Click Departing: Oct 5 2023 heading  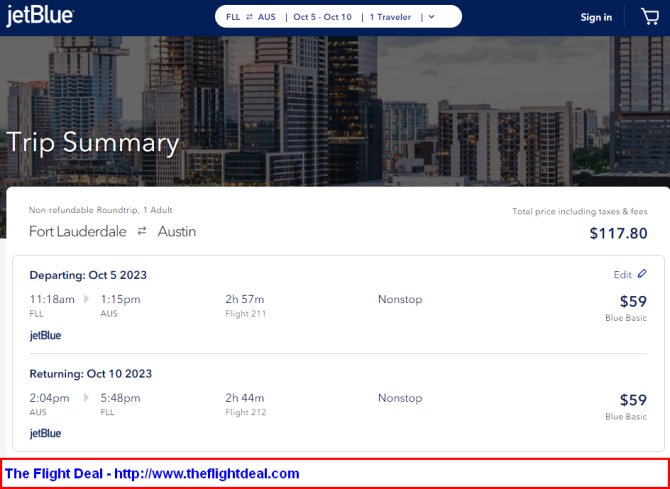[88, 275]
